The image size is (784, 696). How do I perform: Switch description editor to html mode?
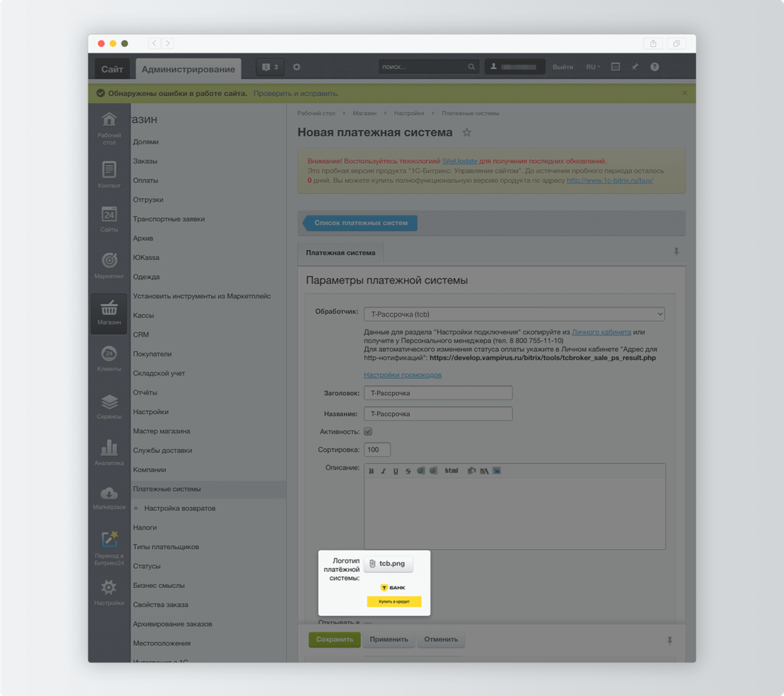click(452, 471)
